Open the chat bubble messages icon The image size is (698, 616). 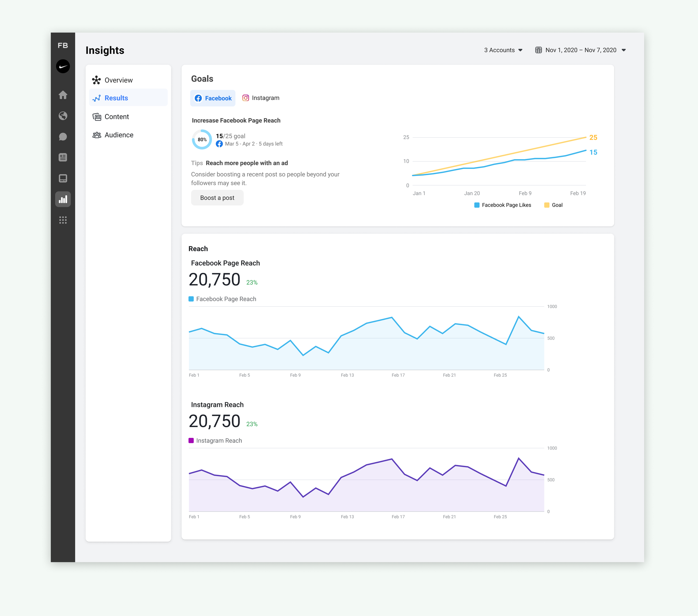point(63,137)
